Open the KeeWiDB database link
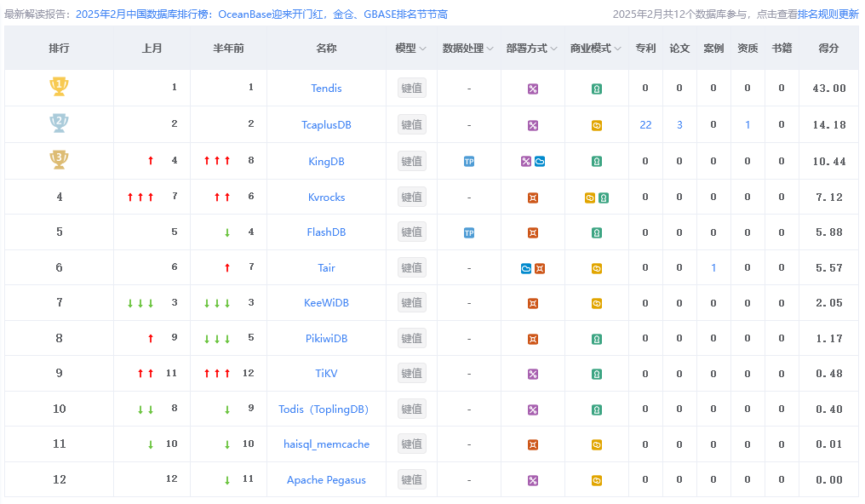This screenshot has height=504, width=865. [327, 303]
